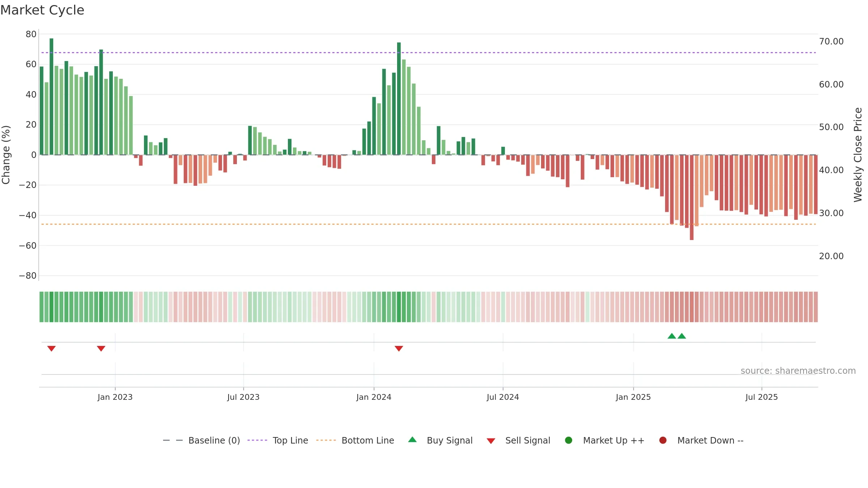The height and width of the screenshot is (488, 868).
Task: Click the Jul 2023 axis label
Action: [x=243, y=397]
